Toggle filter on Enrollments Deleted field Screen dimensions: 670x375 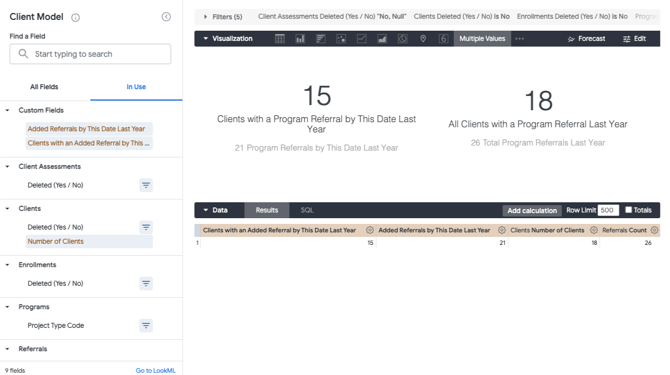coord(146,283)
